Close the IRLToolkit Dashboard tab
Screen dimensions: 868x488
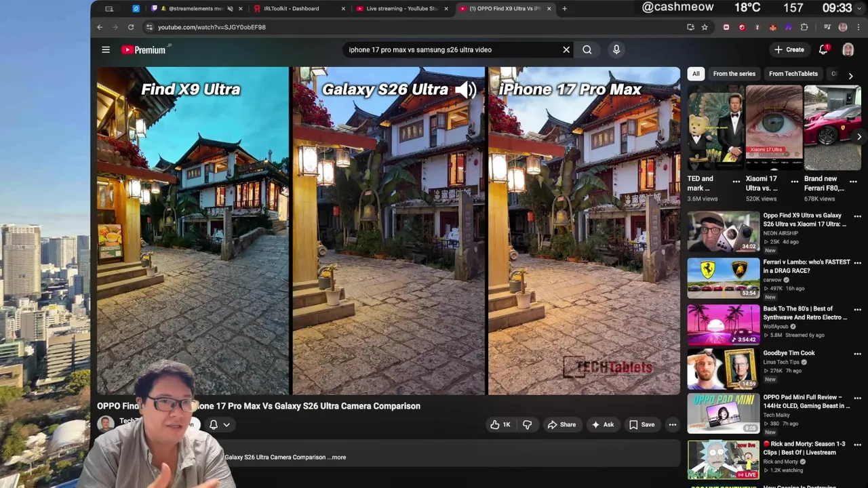coord(343,9)
